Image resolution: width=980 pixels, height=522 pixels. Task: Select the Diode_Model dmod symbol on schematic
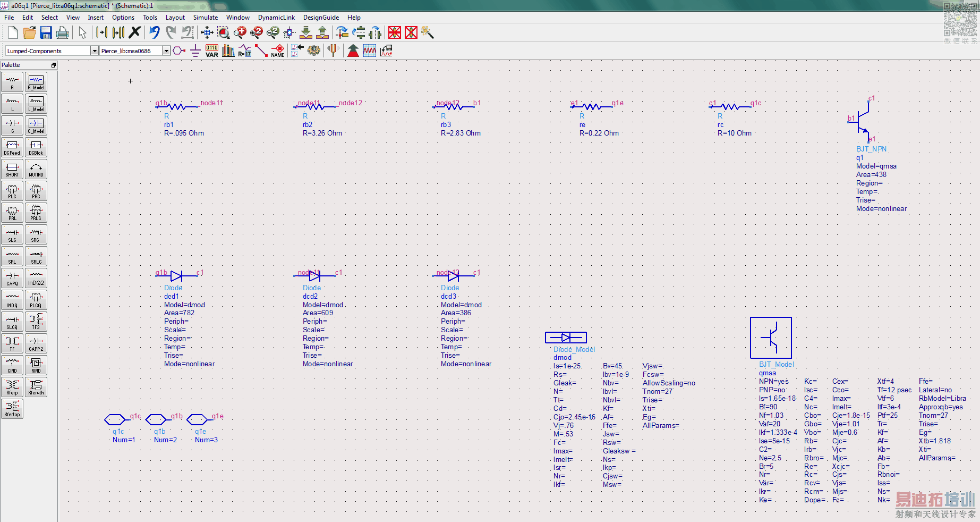pos(566,338)
